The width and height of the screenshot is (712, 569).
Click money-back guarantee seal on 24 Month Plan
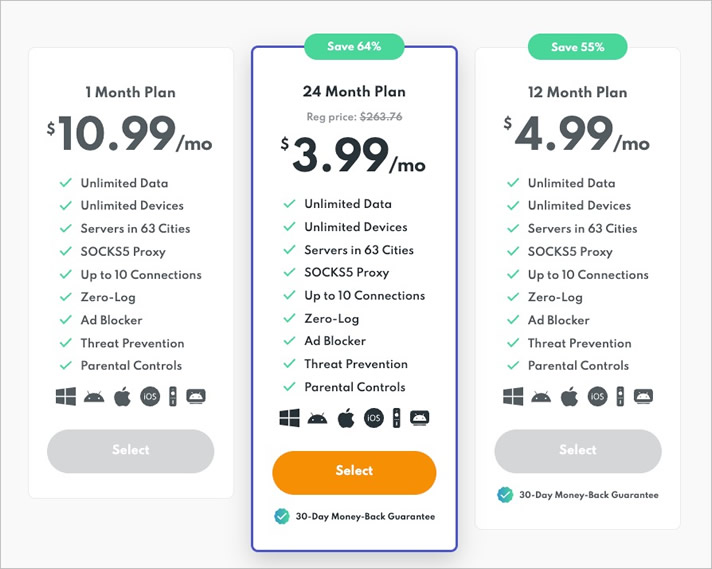[282, 516]
